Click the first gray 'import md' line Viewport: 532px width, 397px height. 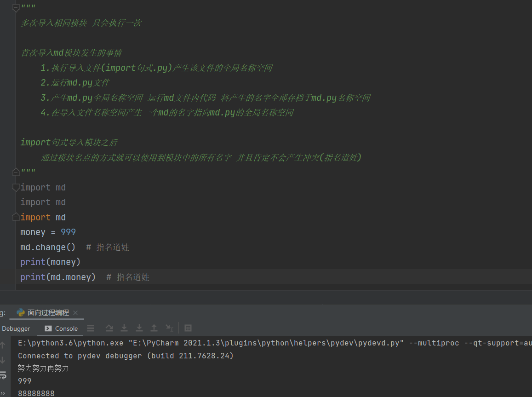point(43,187)
